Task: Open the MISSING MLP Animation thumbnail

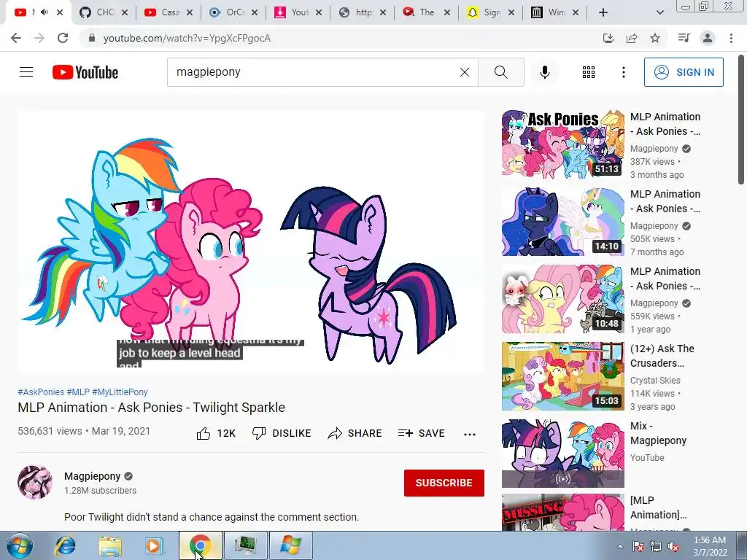Action: [x=562, y=513]
